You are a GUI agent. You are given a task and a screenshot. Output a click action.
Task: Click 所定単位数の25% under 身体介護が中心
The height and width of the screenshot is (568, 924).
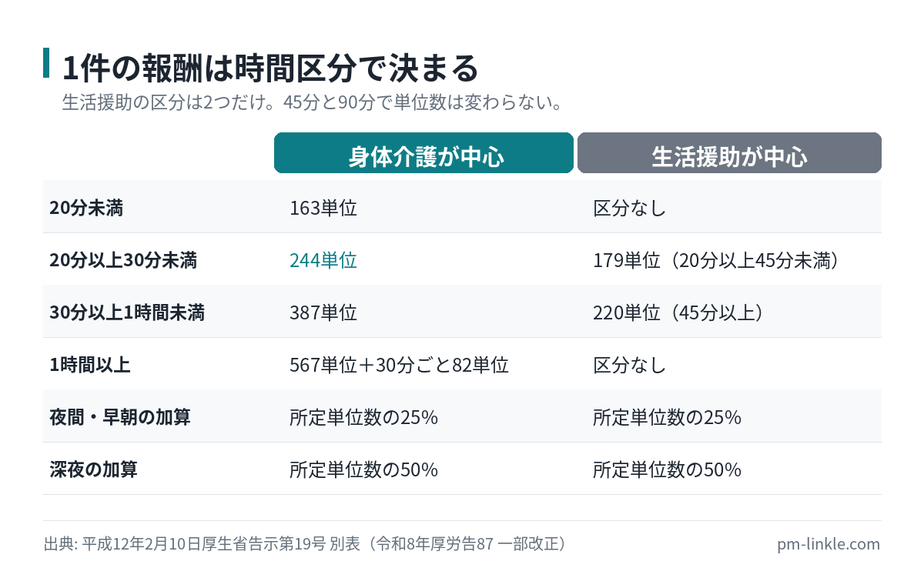(x=363, y=417)
